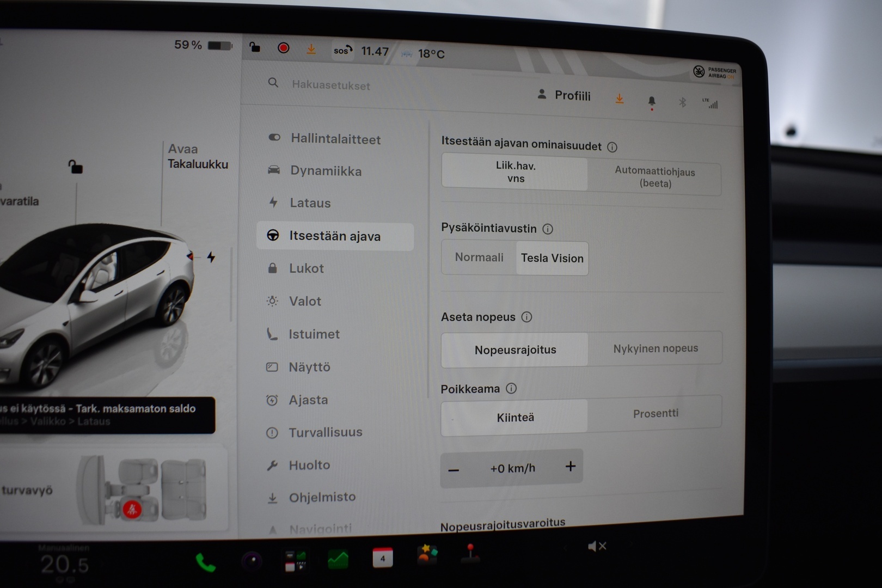The height and width of the screenshot is (588, 882).
Task: Open the arcade joystick app
Action: tap(470, 553)
